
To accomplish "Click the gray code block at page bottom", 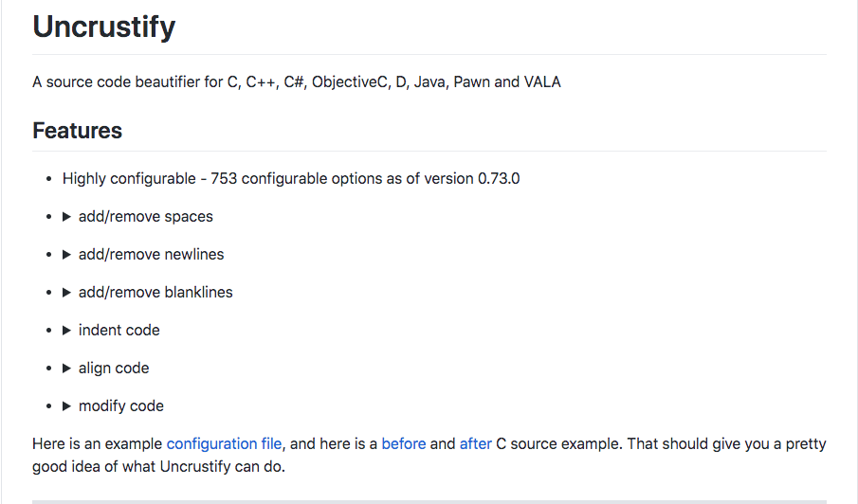I will pos(429,501).
